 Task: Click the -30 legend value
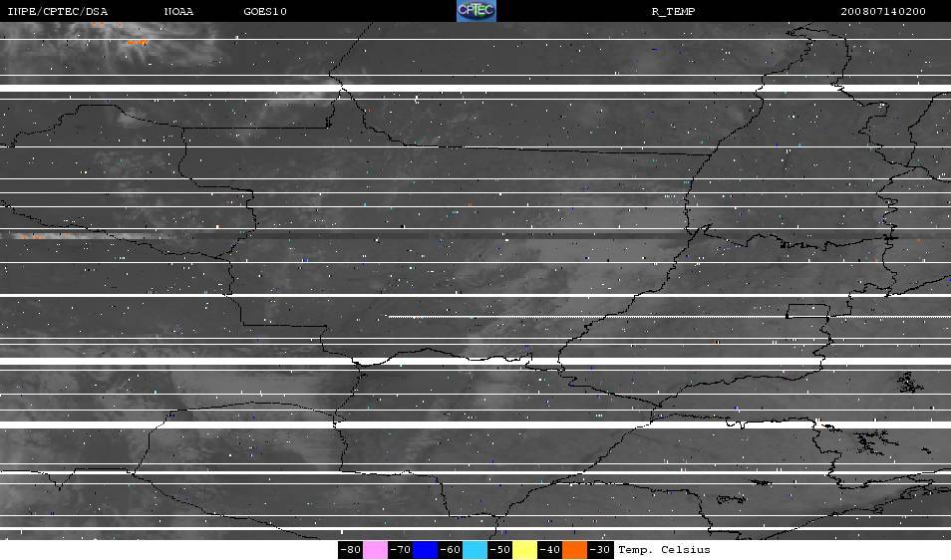coord(600,550)
